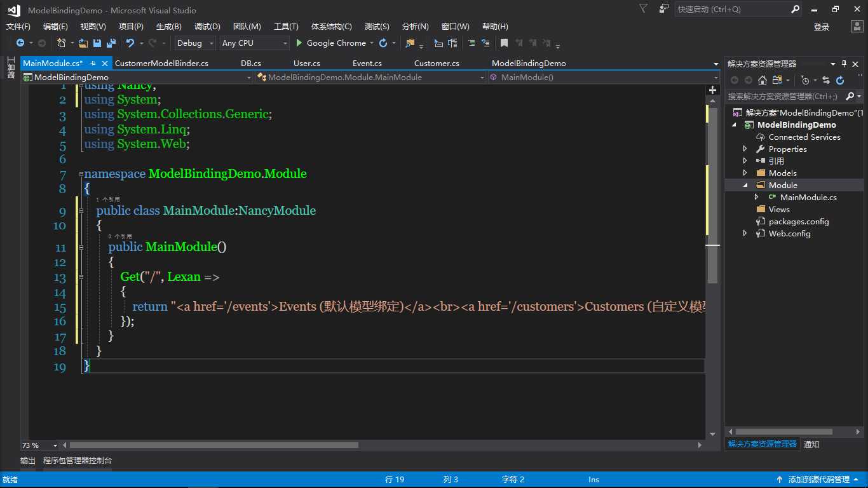Open the Debug configuration dropdown
Screen dimensions: 868x488
click(x=196, y=43)
